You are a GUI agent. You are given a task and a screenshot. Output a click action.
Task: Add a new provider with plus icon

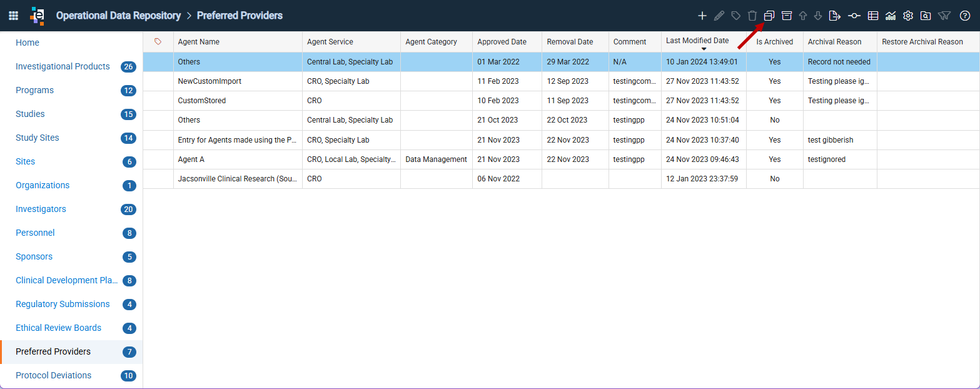click(702, 16)
